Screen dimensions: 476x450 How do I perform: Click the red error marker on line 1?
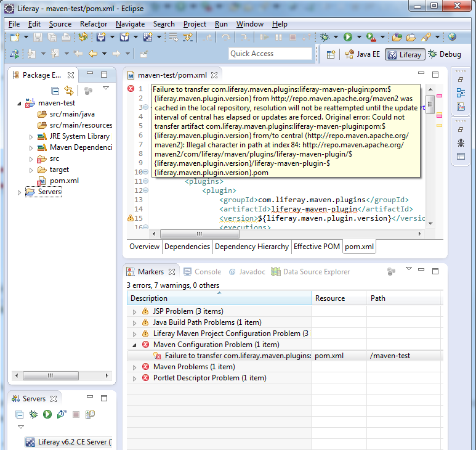point(131,89)
